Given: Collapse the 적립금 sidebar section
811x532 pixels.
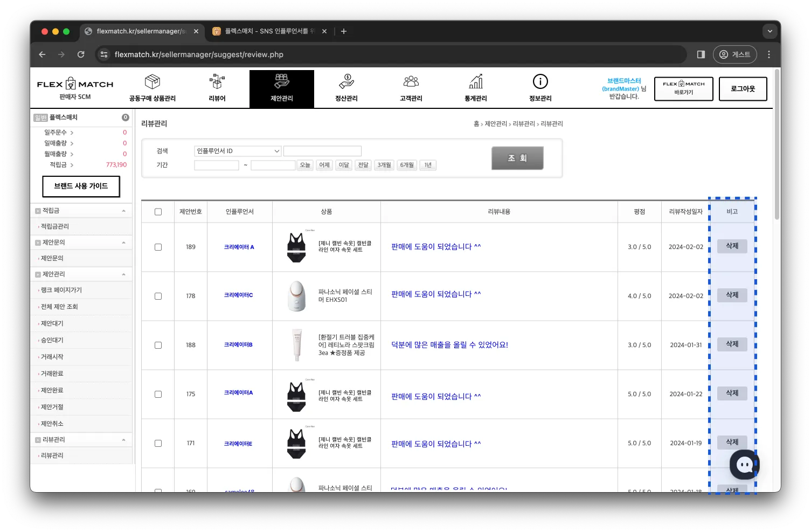Looking at the screenshot, I should click(123, 211).
